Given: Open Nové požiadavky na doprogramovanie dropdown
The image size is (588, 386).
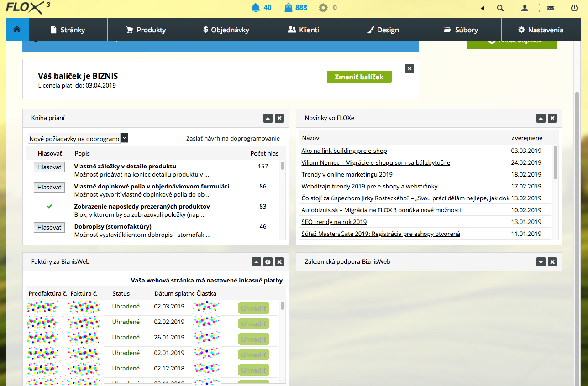Looking at the screenshot, I should click(x=78, y=138).
